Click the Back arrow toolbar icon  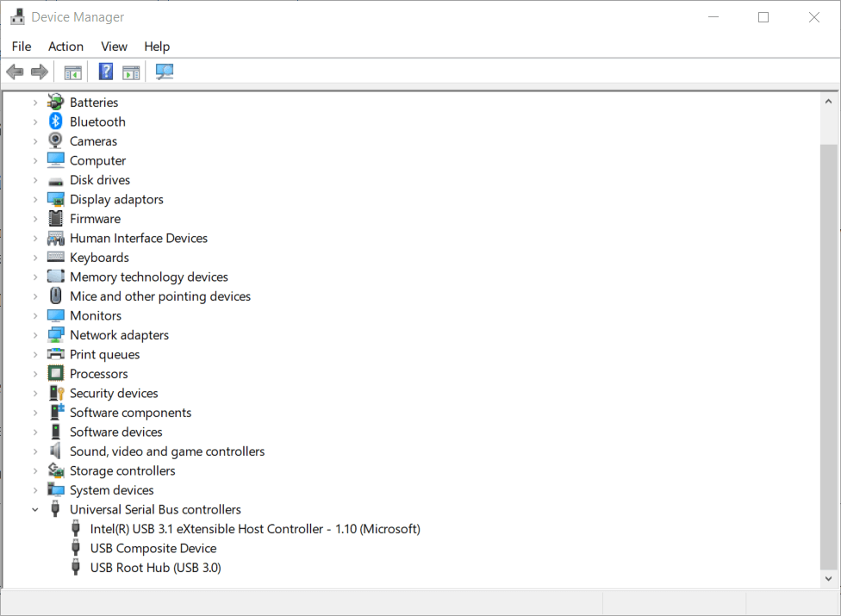click(x=15, y=72)
